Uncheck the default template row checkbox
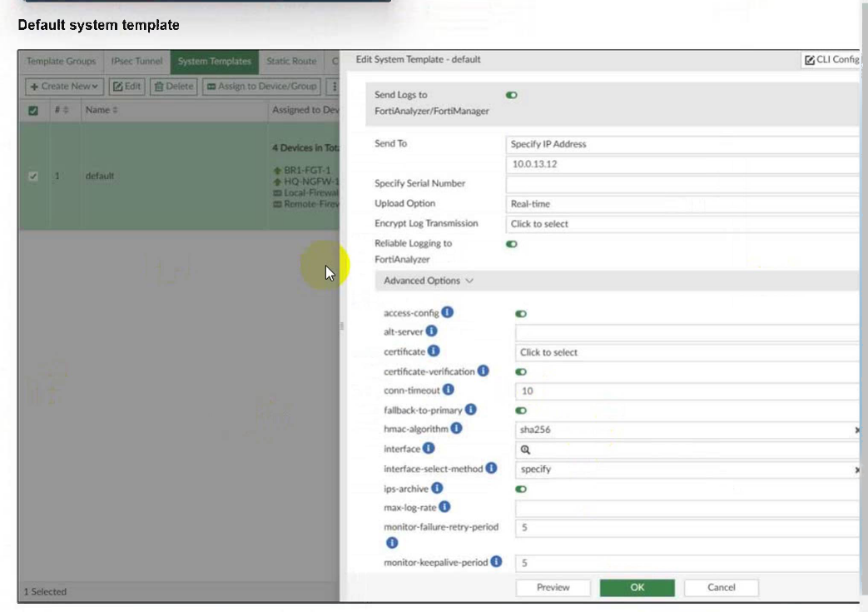Viewport: 868px width, 612px height. click(x=33, y=176)
